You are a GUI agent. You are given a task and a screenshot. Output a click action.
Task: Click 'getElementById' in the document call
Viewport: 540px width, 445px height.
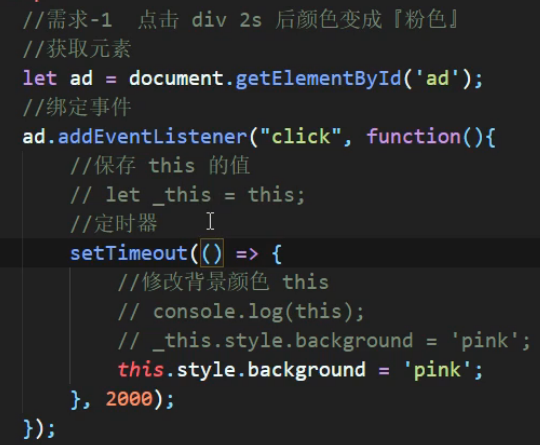[319, 79]
